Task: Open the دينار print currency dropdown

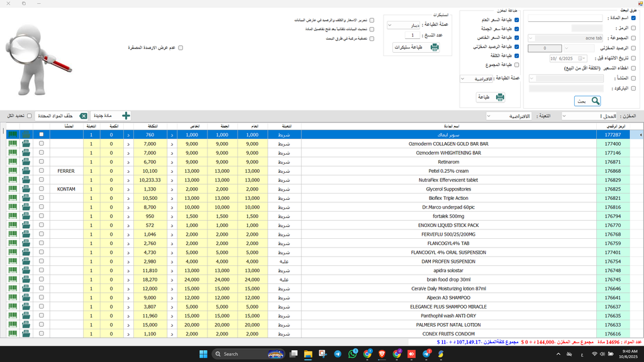Action: pos(390,25)
